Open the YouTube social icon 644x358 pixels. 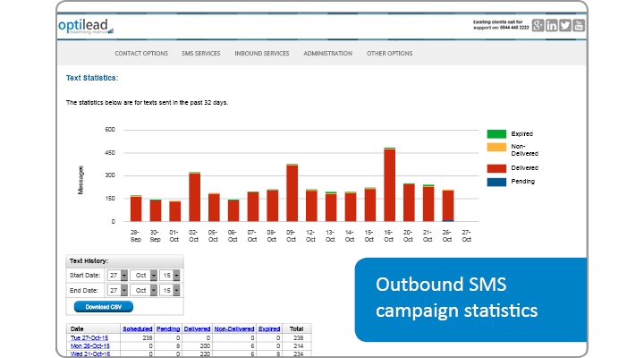point(580,25)
